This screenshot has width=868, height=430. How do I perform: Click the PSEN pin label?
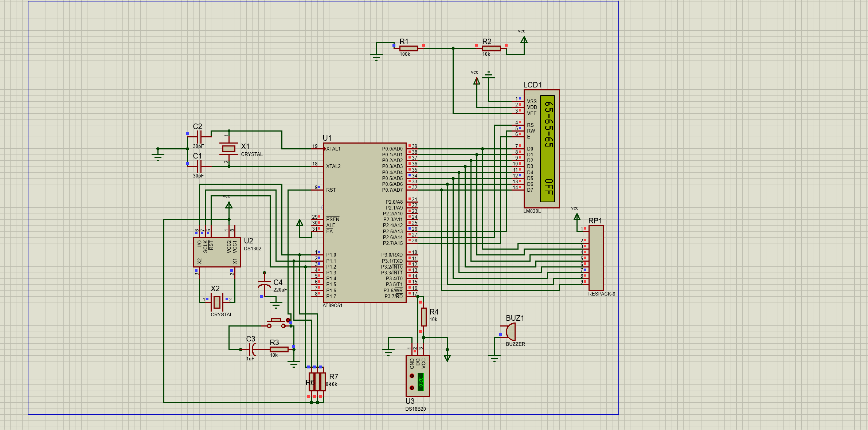click(333, 220)
